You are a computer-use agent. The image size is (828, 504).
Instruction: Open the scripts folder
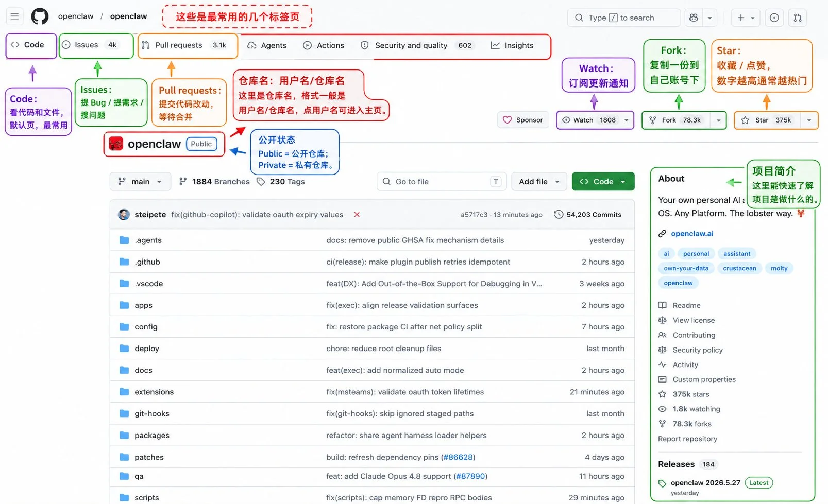pyautogui.click(x=147, y=498)
